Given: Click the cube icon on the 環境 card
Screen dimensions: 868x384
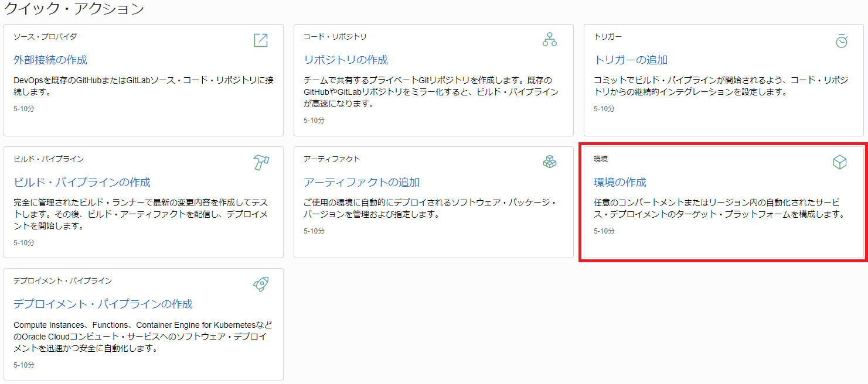Looking at the screenshot, I should click(x=839, y=163).
